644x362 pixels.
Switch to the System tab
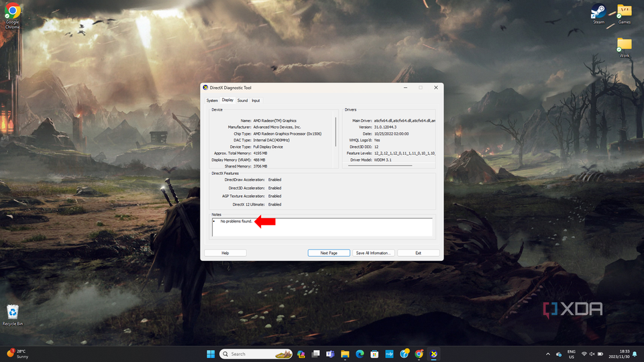pyautogui.click(x=212, y=101)
